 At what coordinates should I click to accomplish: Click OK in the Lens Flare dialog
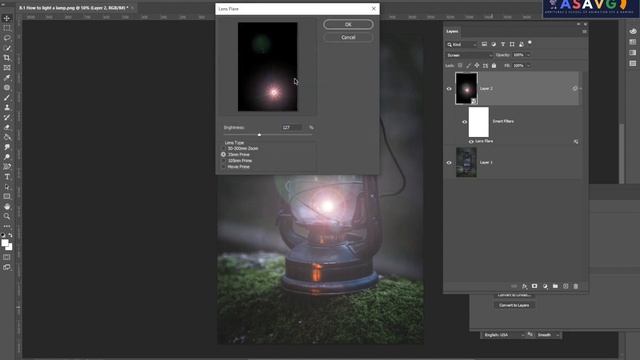(x=348, y=24)
